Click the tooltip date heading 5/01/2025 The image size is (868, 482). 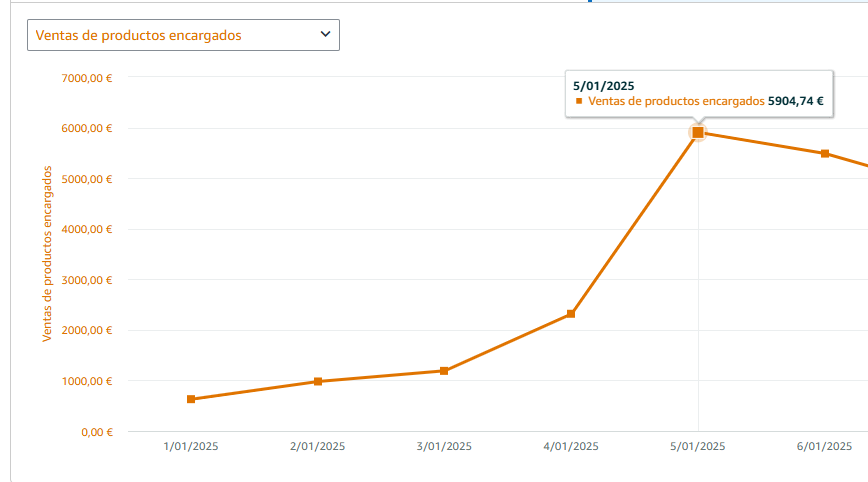603,85
